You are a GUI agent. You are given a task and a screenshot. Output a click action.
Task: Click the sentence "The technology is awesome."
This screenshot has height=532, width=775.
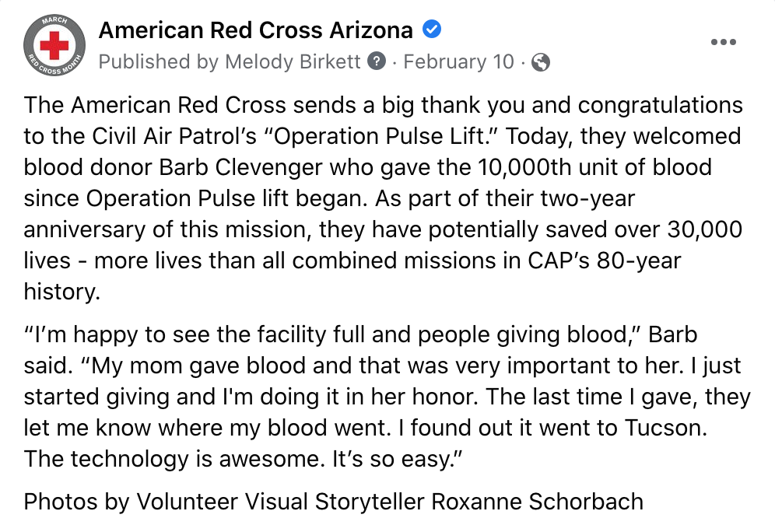[x=174, y=460]
